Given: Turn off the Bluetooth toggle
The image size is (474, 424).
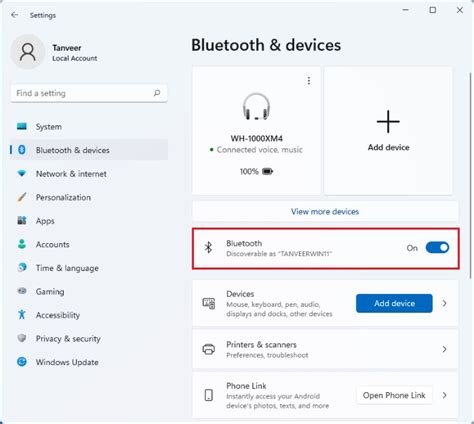Looking at the screenshot, I should coord(437,248).
